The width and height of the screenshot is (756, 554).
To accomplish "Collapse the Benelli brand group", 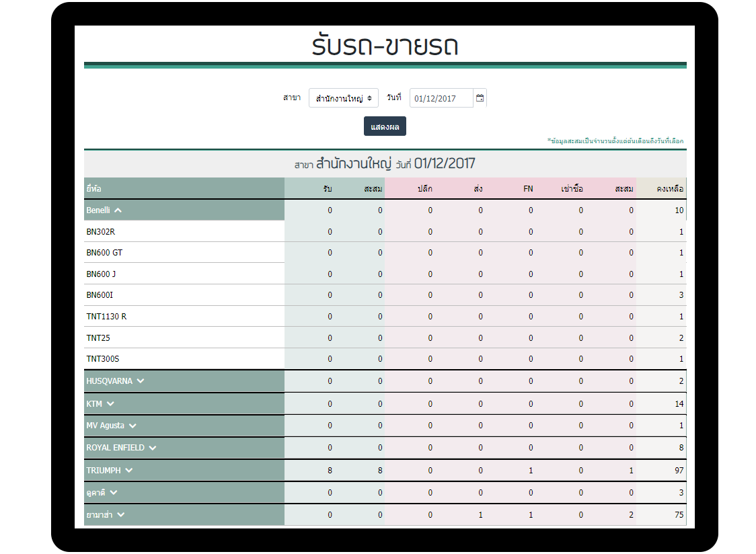I will click(x=118, y=210).
